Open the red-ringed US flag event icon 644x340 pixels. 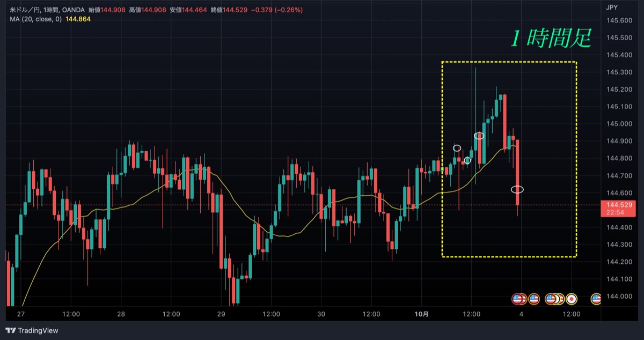[518, 299]
